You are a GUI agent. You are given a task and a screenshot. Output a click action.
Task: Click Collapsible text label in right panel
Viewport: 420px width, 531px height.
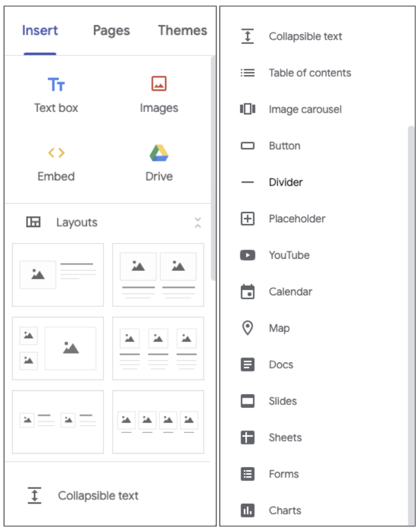coord(306,37)
